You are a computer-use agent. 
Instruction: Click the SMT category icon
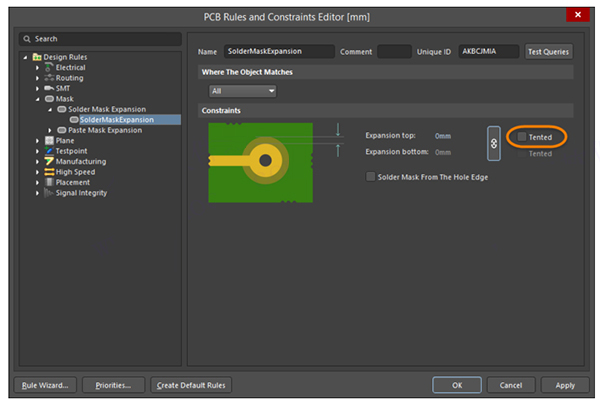pos(49,88)
